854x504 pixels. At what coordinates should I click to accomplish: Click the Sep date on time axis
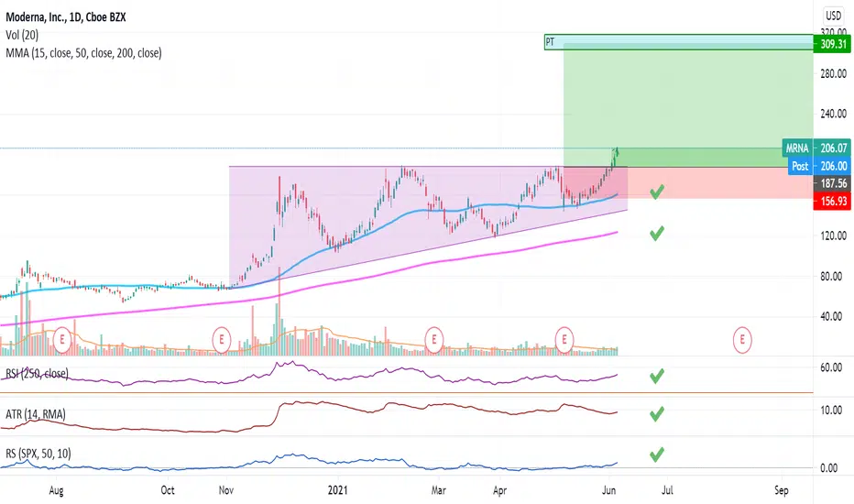pyautogui.click(x=781, y=490)
